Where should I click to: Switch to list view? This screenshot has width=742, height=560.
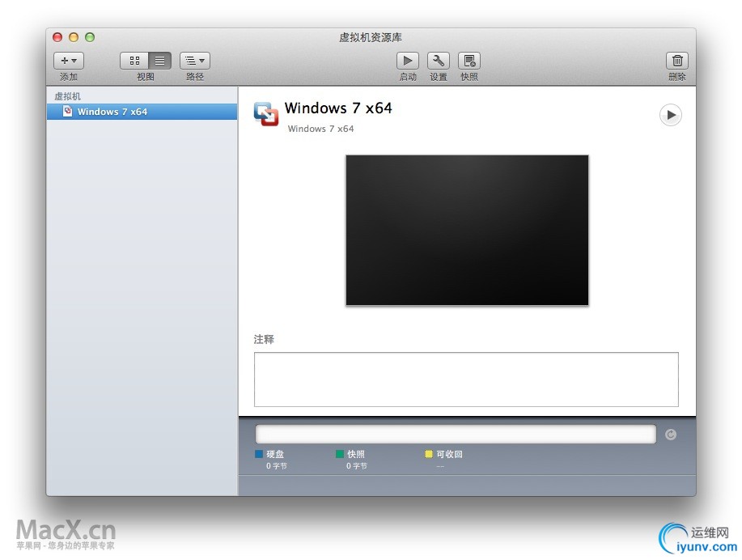tap(160, 61)
